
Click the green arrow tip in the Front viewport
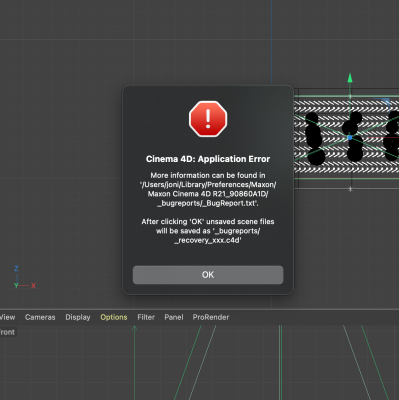[x=134, y=328]
